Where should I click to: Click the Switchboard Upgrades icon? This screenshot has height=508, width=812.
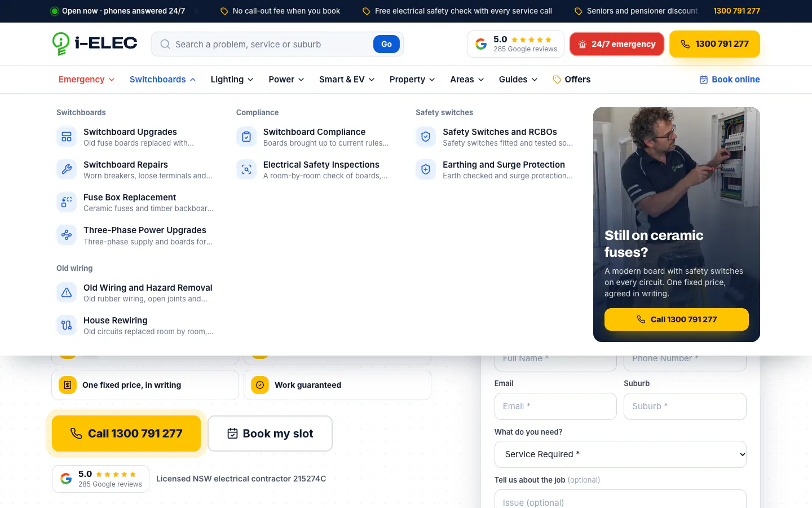pos(67,137)
